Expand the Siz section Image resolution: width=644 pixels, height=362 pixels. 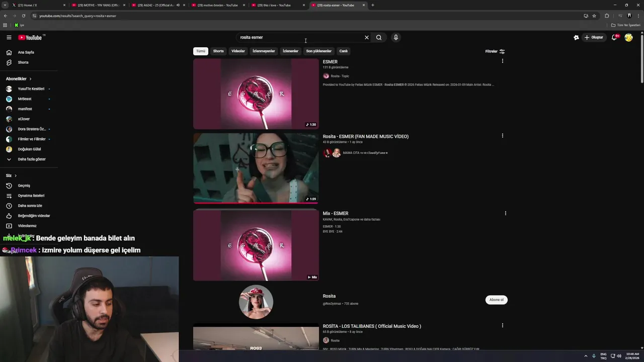pyautogui.click(x=11, y=175)
